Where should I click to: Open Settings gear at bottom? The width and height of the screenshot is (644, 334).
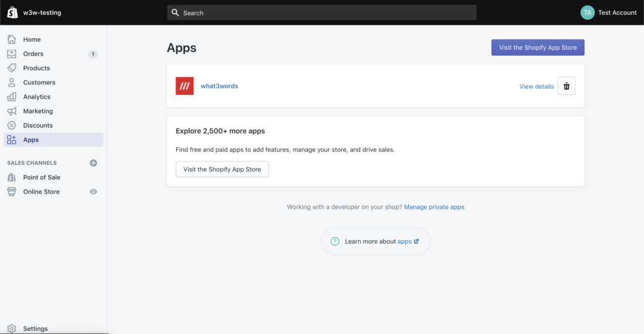pyautogui.click(x=12, y=329)
